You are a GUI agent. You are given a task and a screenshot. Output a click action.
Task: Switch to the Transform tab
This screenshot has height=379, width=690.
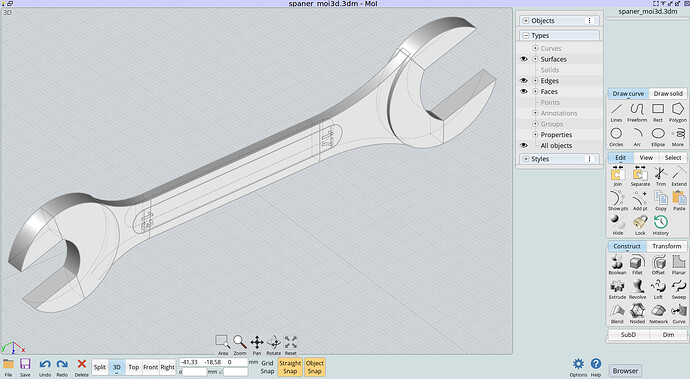[667, 247]
